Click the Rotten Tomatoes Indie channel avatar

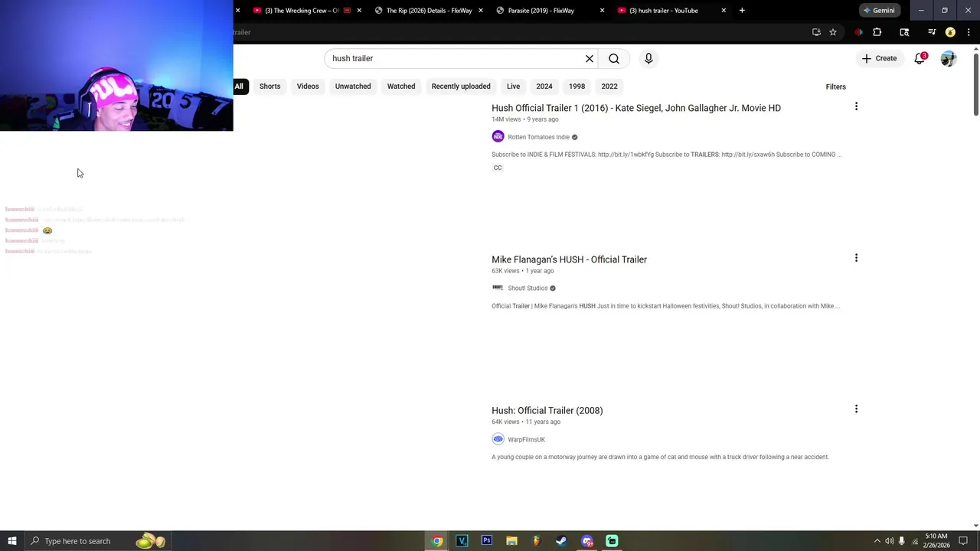point(498,137)
